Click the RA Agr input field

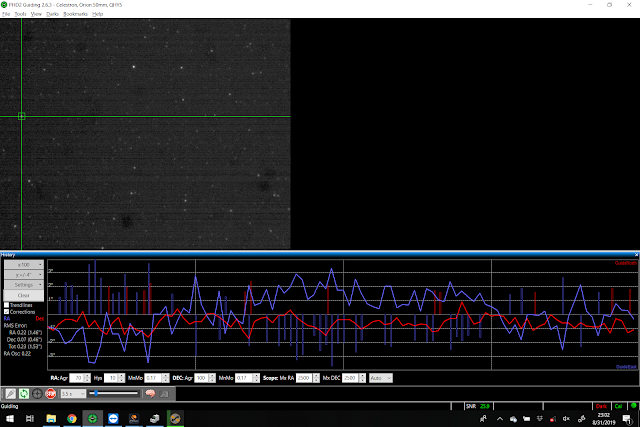click(76, 378)
